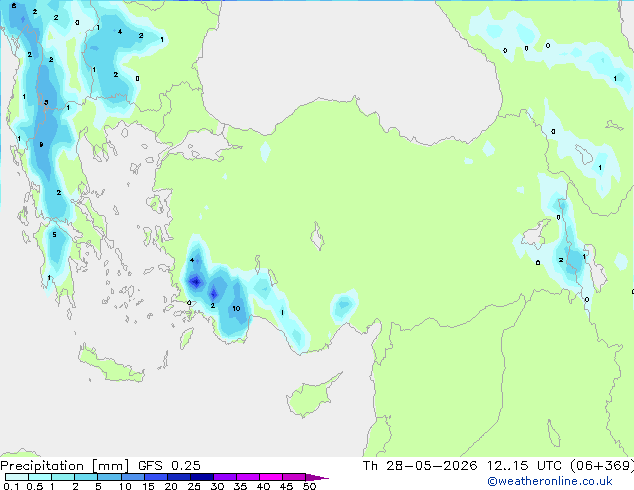The height and width of the screenshot is (490, 634).
Task: Pick the purple above-50 legend arrow
Action: click(x=317, y=477)
